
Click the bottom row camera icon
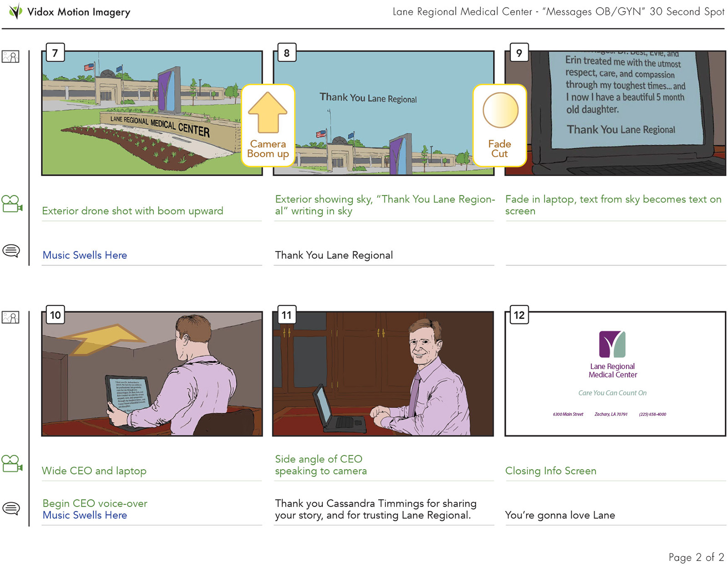click(12, 464)
